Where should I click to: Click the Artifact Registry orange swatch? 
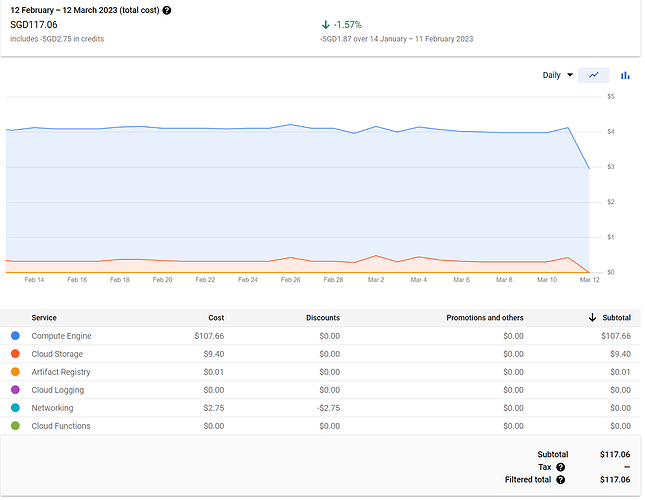15,372
